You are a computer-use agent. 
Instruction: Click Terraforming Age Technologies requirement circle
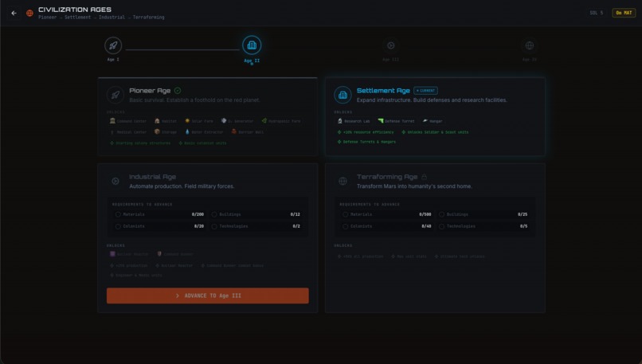click(441, 226)
